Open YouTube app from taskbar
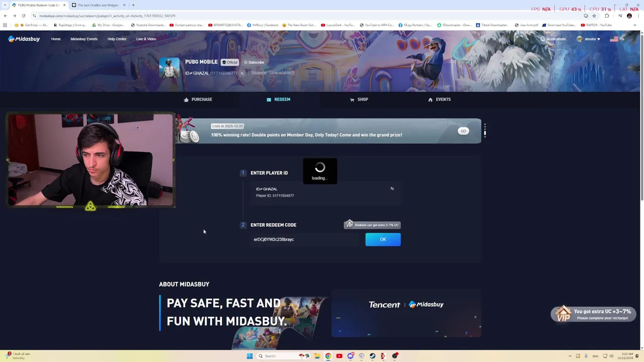This screenshot has height=362, width=644. tap(339, 356)
